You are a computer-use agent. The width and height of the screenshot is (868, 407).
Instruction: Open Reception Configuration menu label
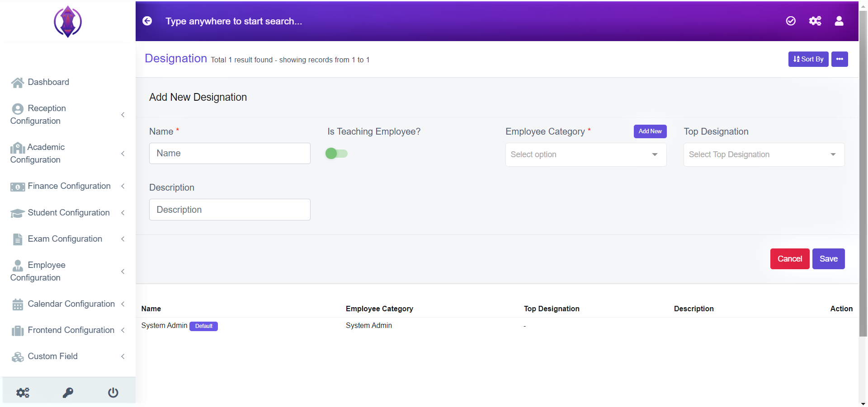pos(38,115)
